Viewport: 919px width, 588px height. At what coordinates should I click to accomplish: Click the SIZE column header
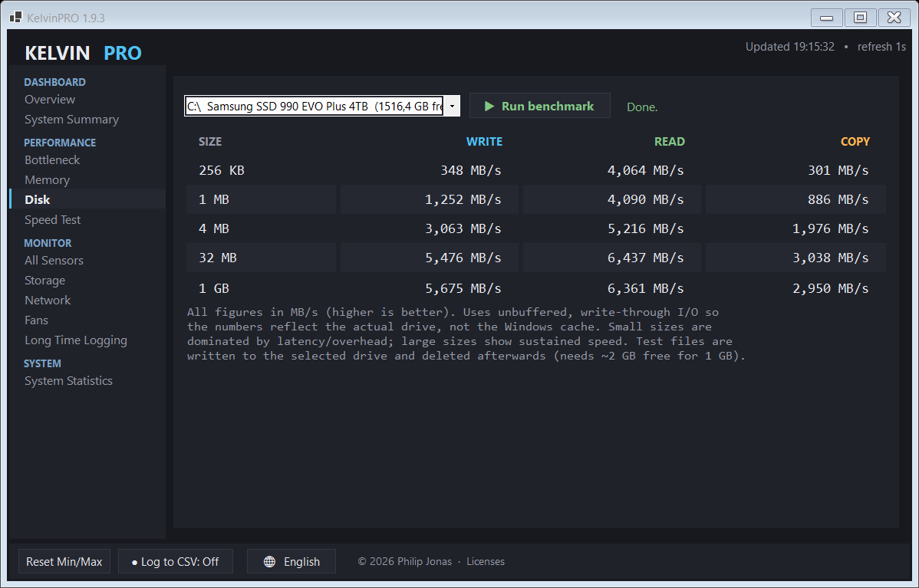point(210,142)
